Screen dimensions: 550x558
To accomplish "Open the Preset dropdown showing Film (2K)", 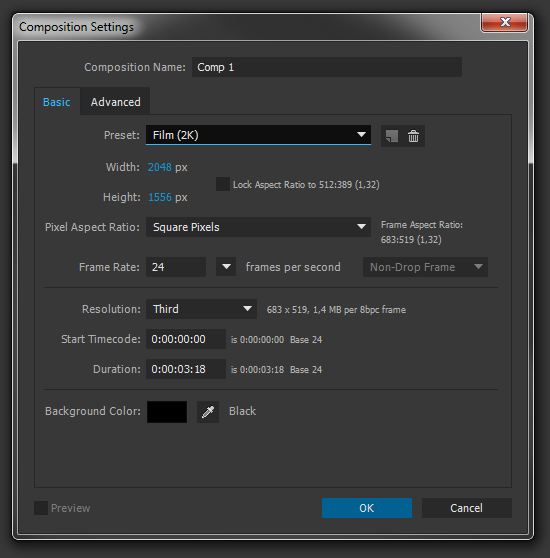I will tap(258, 135).
